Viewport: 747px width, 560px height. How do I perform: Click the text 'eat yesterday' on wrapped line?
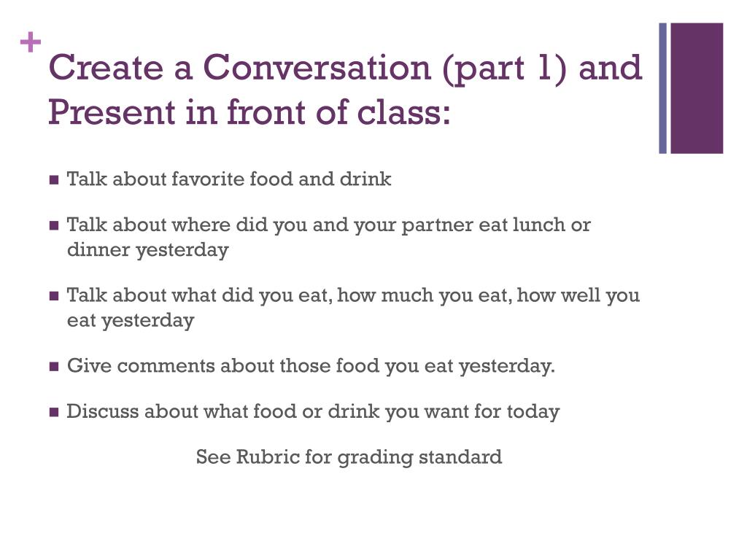131,321
